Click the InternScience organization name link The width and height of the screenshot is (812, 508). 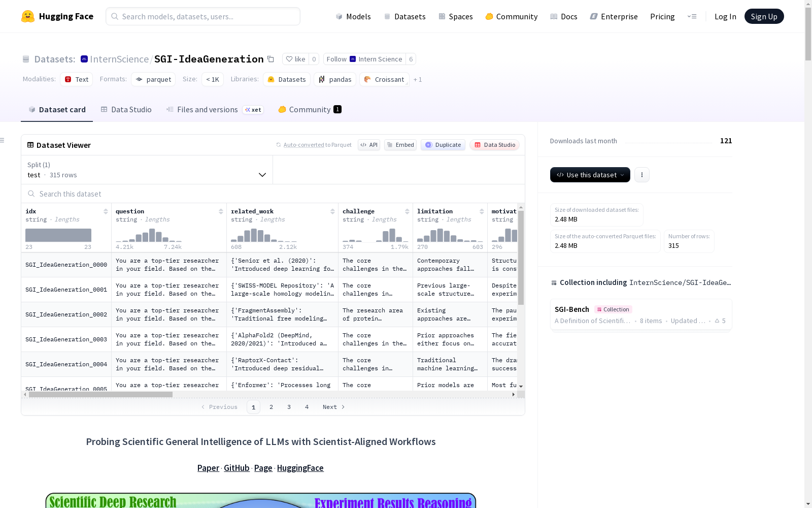point(119,59)
